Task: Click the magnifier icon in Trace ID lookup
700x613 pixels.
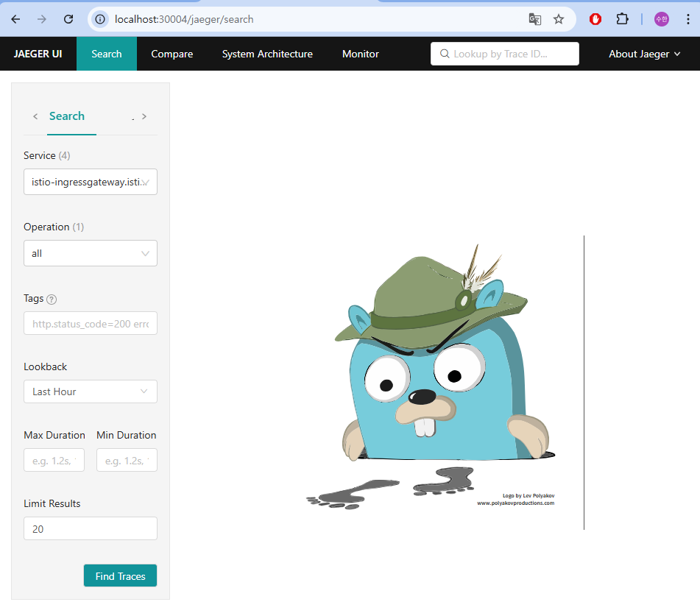Action: (444, 54)
